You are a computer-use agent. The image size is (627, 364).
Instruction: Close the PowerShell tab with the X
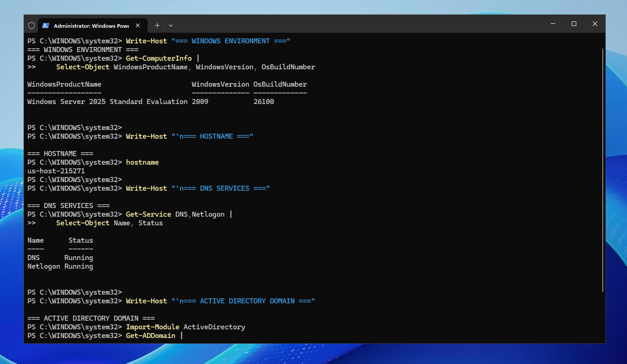coord(138,26)
